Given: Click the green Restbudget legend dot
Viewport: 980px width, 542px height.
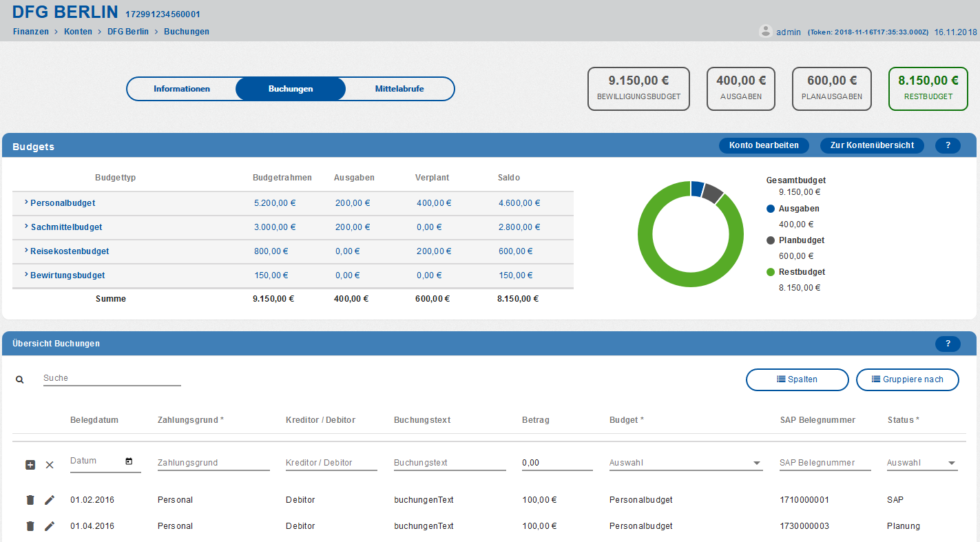Looking at the screenshot, I should click(771, 272).
